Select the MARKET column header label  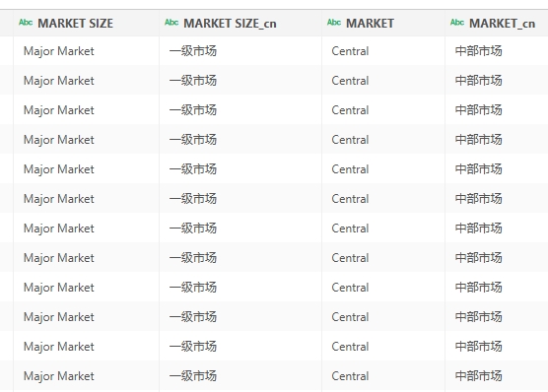(370, 24)
